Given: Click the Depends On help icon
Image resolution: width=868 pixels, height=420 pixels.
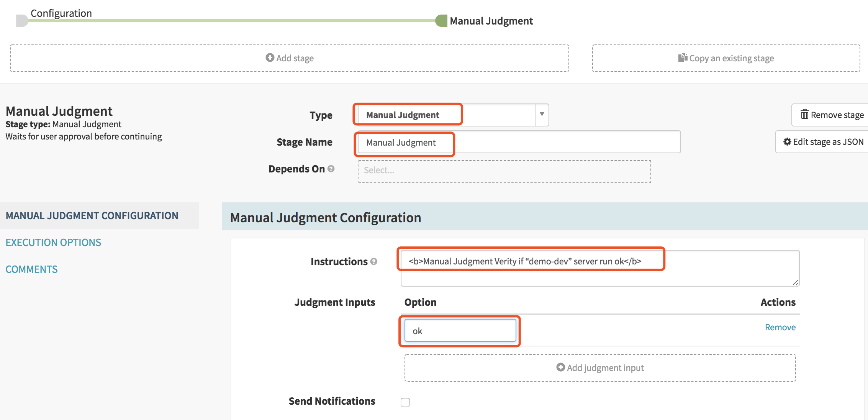Looking at the screenshot, I should 331,169.
